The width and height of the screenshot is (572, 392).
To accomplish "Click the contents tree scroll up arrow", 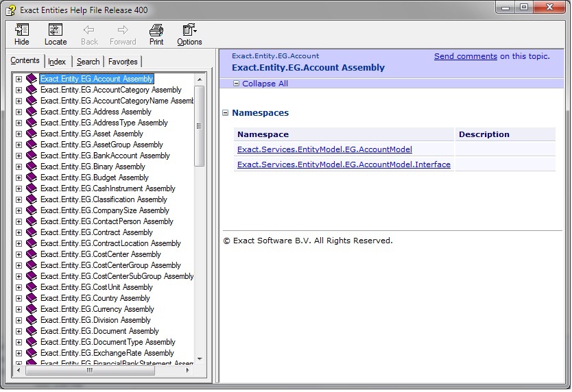I will click(200, 79).
